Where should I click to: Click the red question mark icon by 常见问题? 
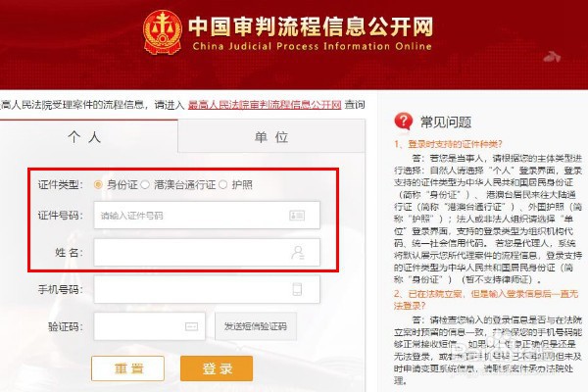[x=404, y=122]
